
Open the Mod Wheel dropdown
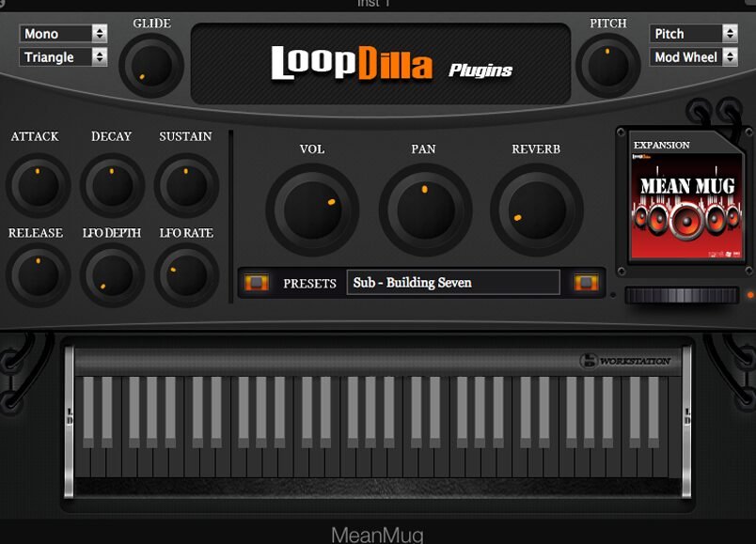pyautogui.click(x=693, y=57)
